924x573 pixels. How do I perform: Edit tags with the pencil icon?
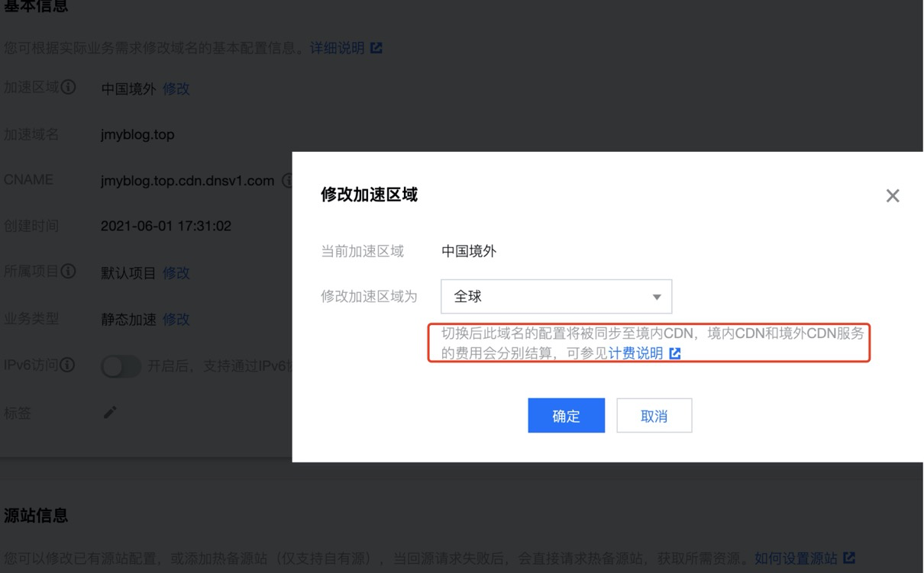[x=110, y=412]
